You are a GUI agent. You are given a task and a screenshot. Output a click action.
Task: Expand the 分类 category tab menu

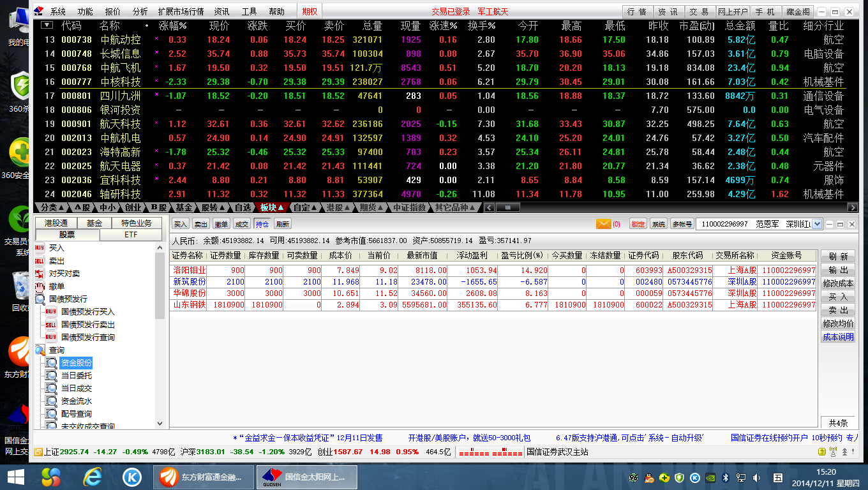(x=53, y=207)
